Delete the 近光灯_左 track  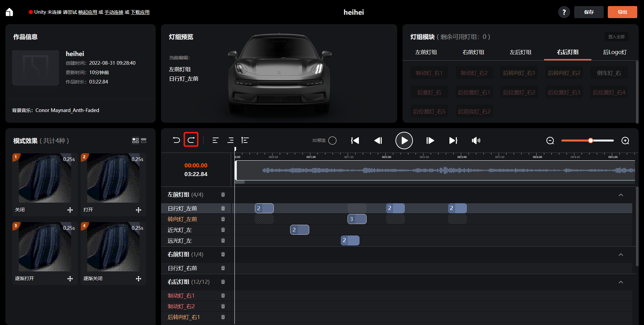coord(223,230)
